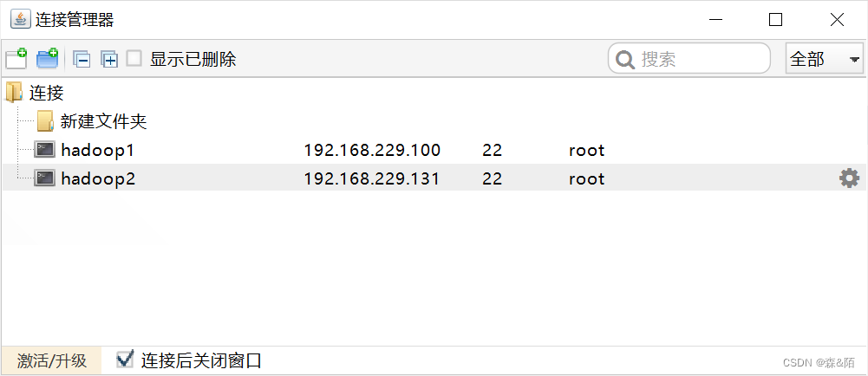Screen dimensions: 868x376
Task: Click IP address 192.168.229.131
Action: [x=371, y=179]
